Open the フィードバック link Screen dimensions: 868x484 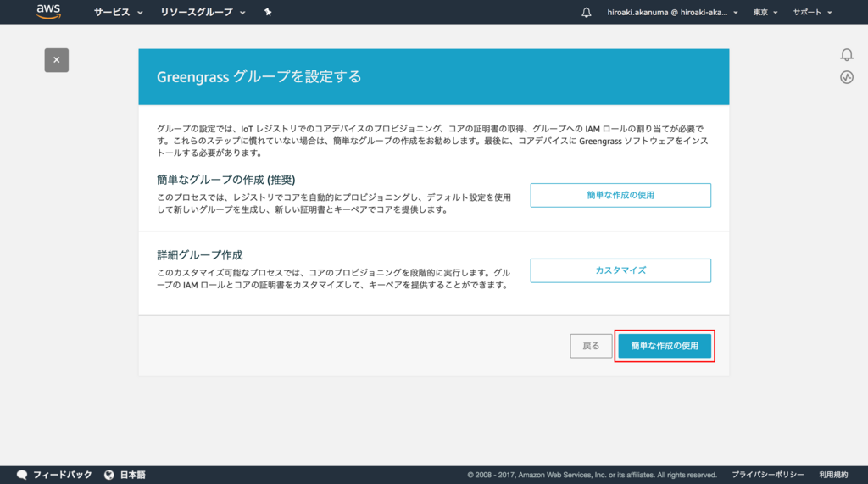[x=63, y=475]
